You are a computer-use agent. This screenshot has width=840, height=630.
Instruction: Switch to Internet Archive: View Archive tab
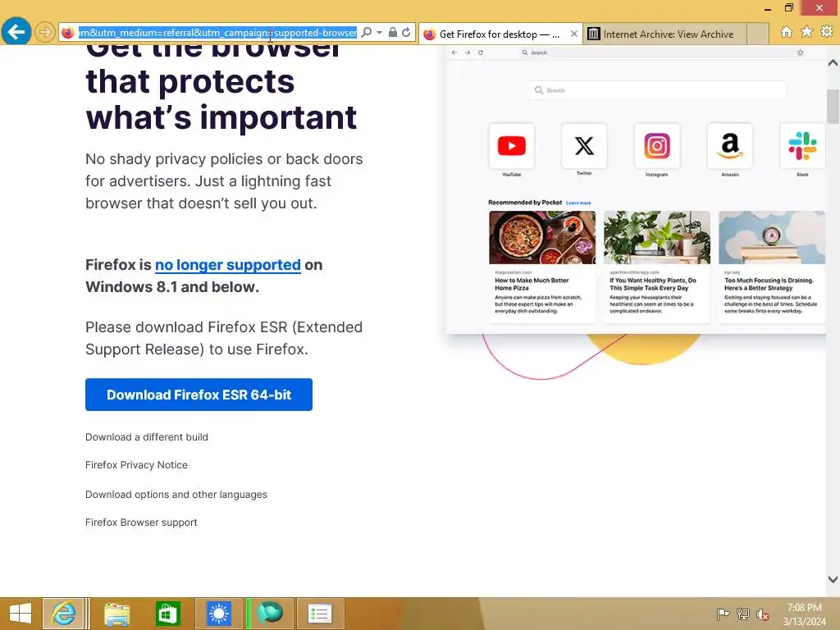click(x=664, y=34)
